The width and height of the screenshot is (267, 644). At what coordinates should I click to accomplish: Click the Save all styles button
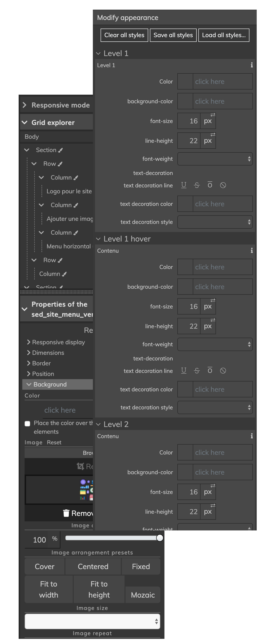(173, 35)
